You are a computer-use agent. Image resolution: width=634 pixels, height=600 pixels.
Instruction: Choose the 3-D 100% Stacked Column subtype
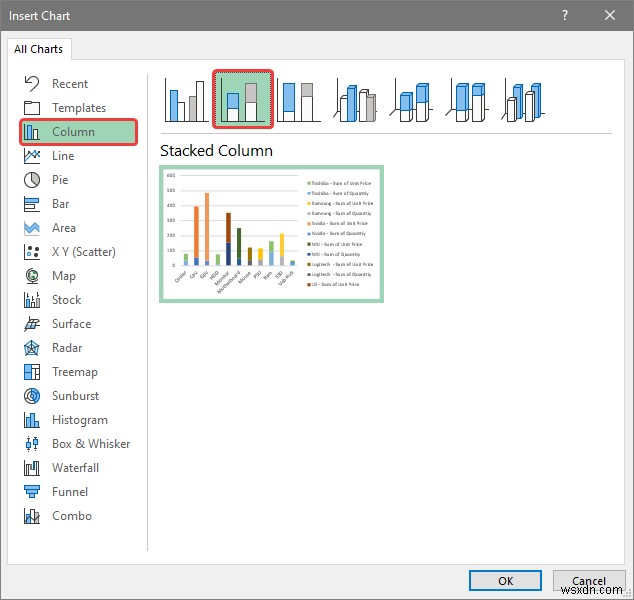tap(467, 100)
